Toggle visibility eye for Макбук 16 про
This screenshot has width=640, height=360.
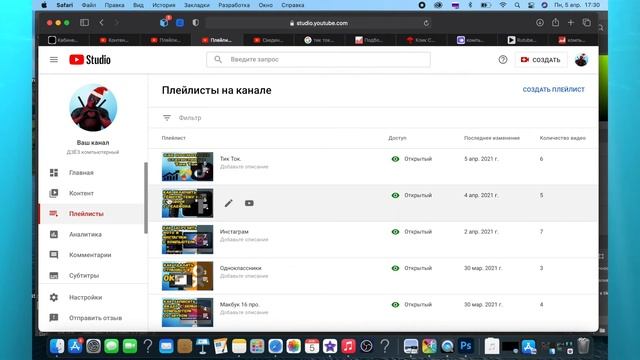click(x=395, y=304)
